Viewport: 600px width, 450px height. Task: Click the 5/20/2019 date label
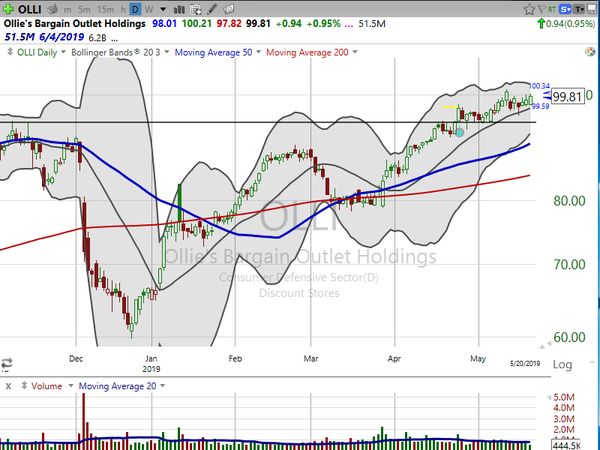[x=525, y=364]
